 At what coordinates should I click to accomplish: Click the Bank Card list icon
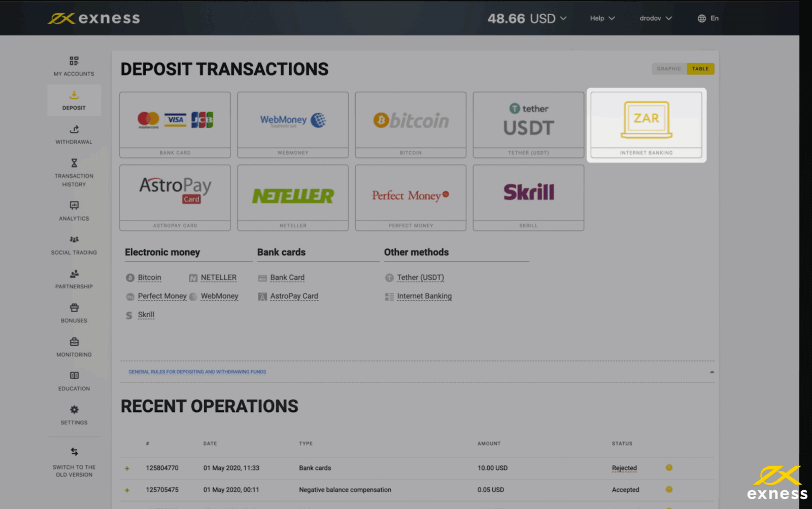(262, 278)
